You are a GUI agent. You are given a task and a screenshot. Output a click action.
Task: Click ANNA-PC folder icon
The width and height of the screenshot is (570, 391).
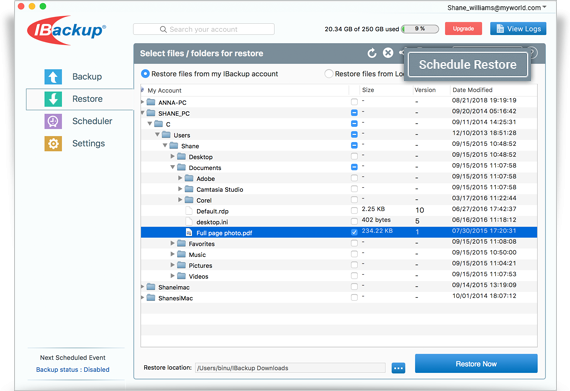tap(151, 102)
